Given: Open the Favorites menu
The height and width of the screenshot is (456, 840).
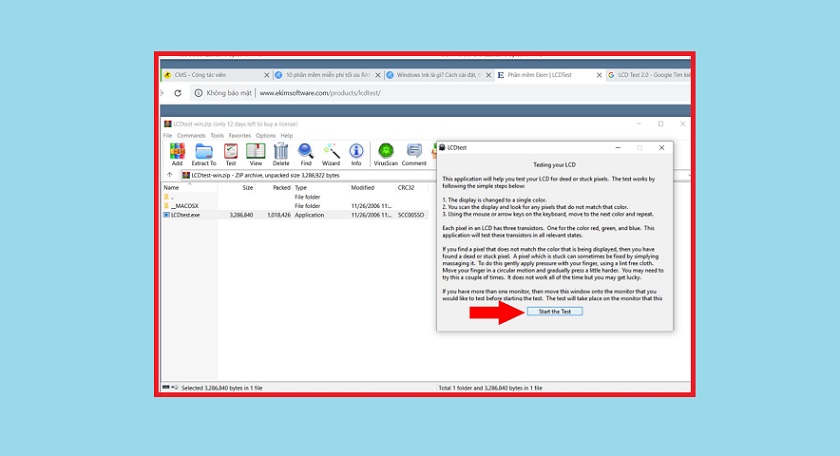Looking at the screenshot, I should [239, 135].
